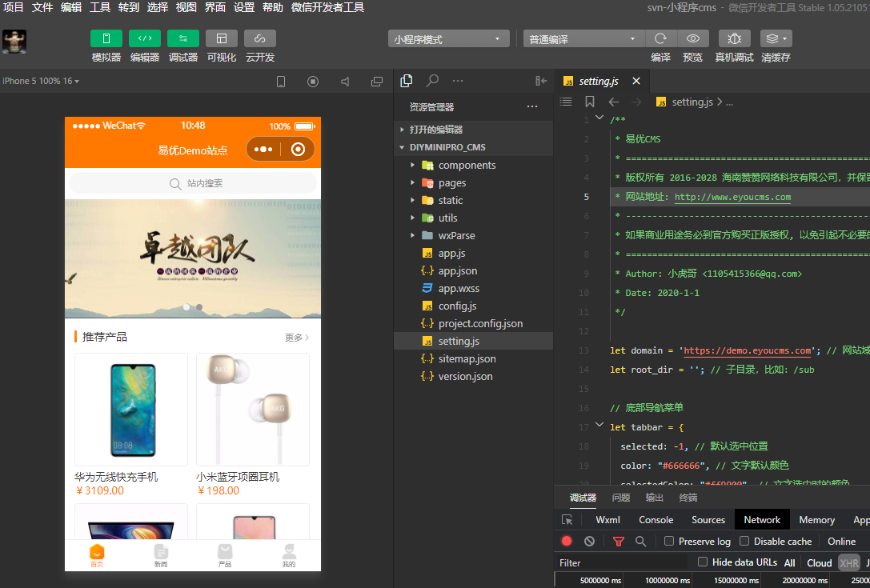Open network search magnifier in devtools
Screen dimensions: 870x588
(640, 542)
